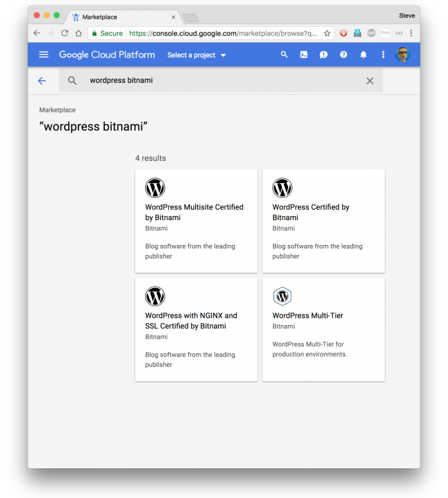Clear the search with the X icon
This screenshot has height=498, width=448.
(x=369, y=81)
